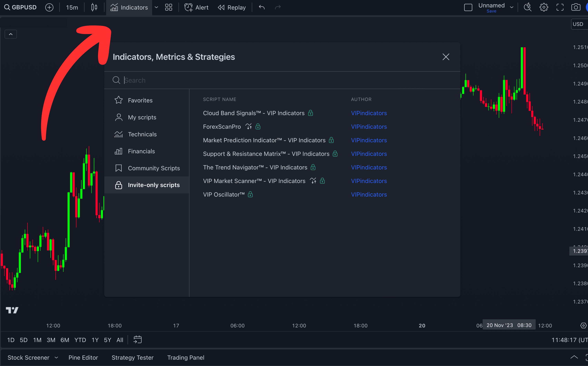Click the Indicators toolbar button
Image resolution: width=588 pixels, height=366 pixels.
[129, 7]
